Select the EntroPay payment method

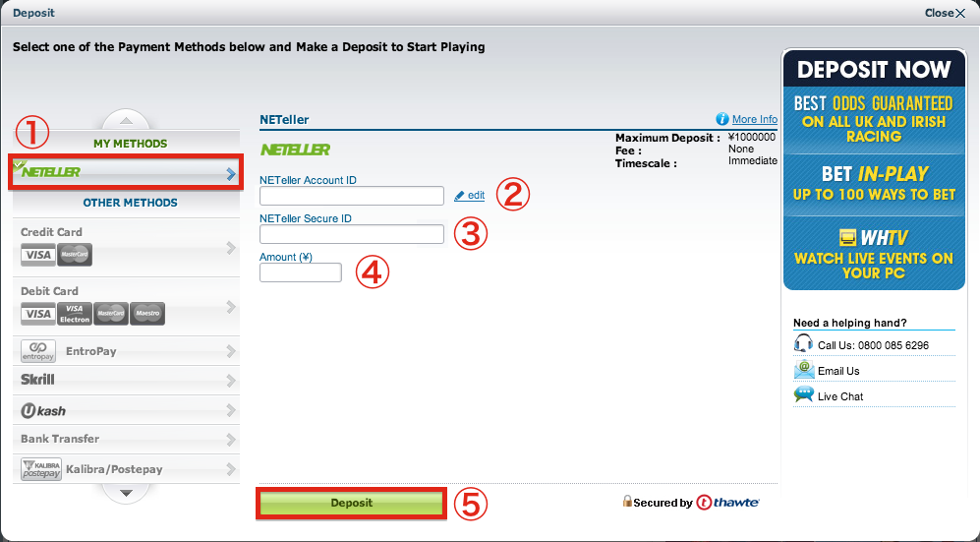[x=126, y=351]
